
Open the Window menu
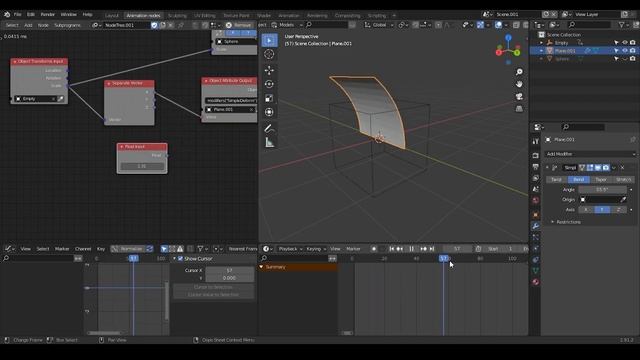coord(69,14)
